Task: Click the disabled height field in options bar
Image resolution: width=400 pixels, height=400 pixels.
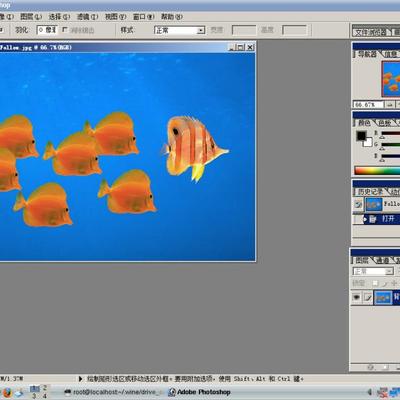Action: point(294,30)
